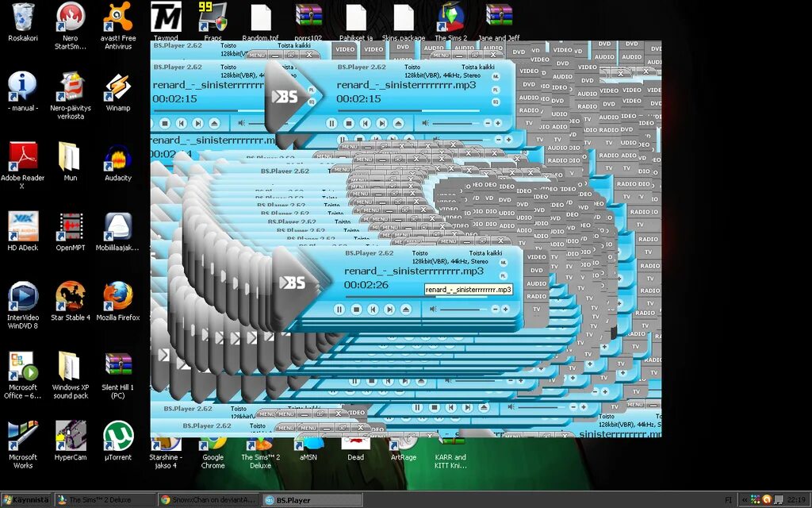Click the 22:19 taskbar clock
812x508 pixels.
(x=796, y=500)
